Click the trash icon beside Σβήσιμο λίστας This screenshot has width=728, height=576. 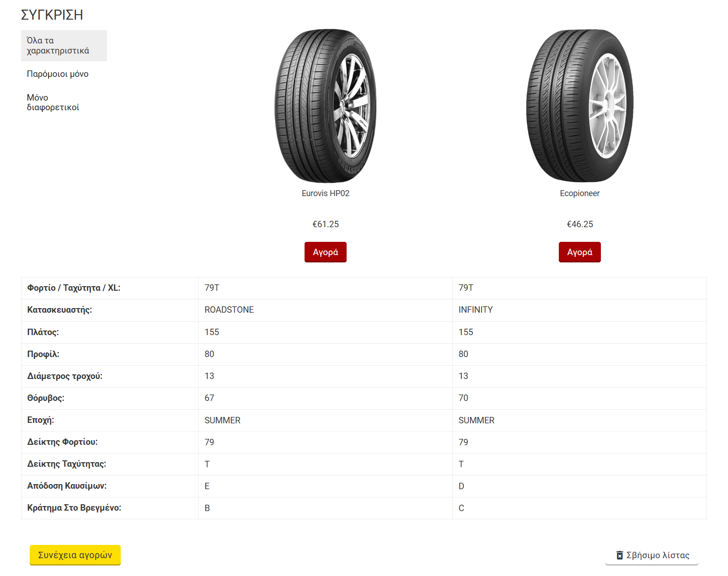[x=620, y=555]
